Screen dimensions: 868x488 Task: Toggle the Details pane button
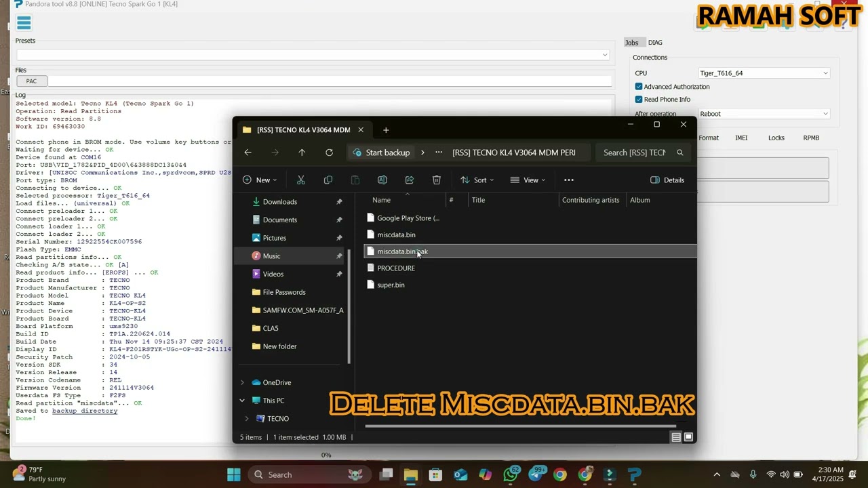coord(667,180)
